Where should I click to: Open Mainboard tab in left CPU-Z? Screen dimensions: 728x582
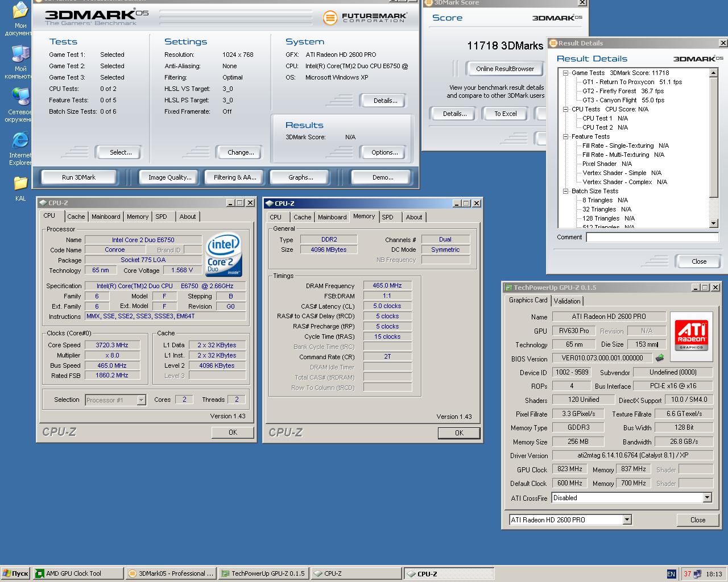tap(106, 217)
